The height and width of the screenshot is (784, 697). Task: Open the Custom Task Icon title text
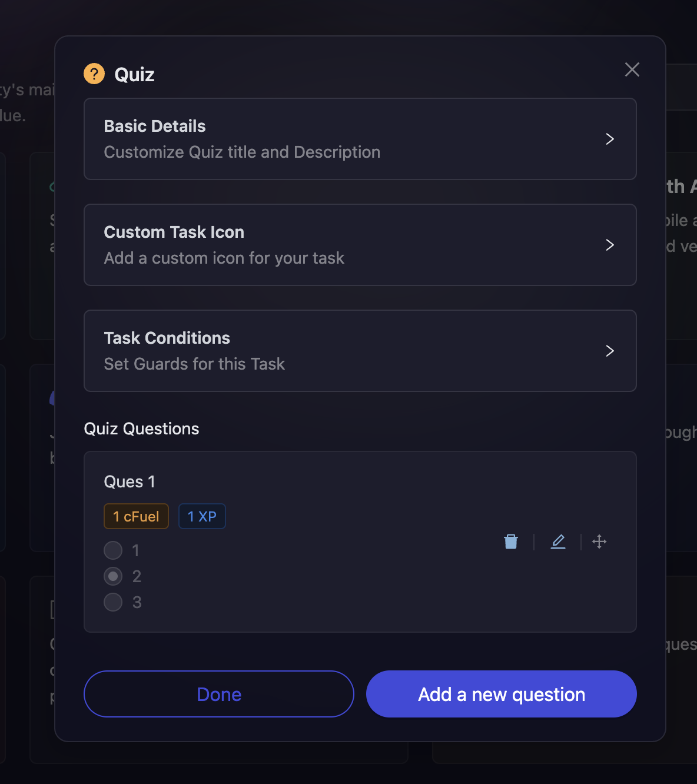174,232
